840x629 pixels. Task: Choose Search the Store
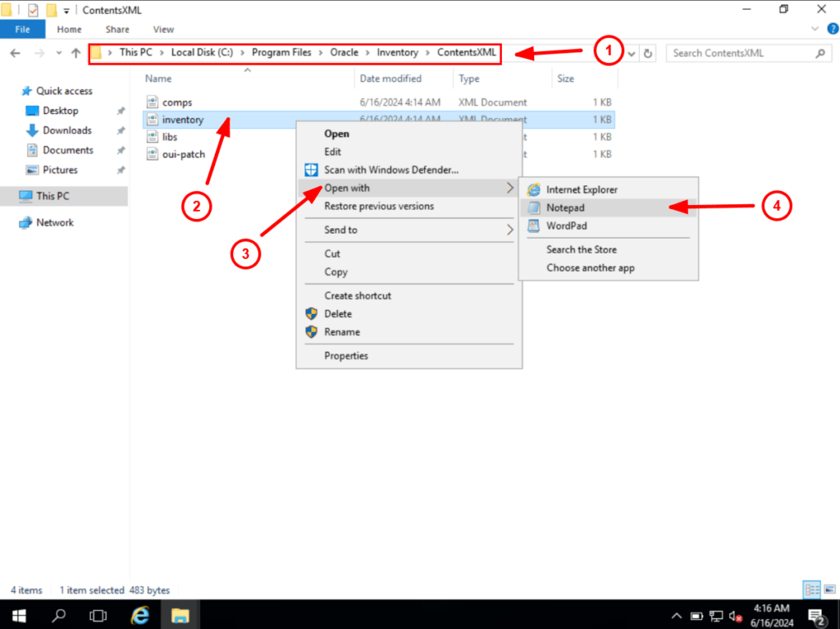608,249
